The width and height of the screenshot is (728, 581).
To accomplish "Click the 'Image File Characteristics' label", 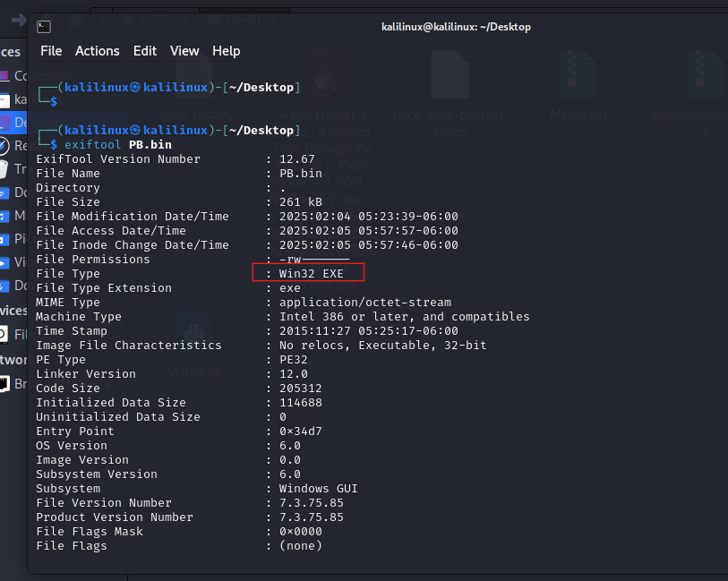I will 129,346.
